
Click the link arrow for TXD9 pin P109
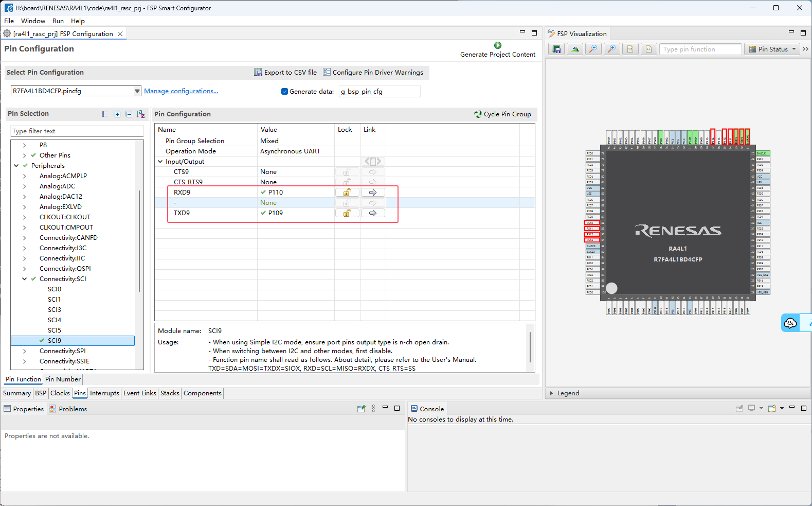[x=373, y=213]
